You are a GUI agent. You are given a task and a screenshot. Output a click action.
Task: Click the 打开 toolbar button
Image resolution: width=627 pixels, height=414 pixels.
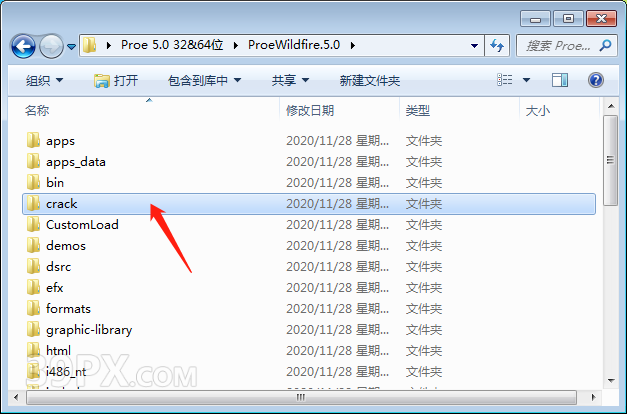coord(116,80)
